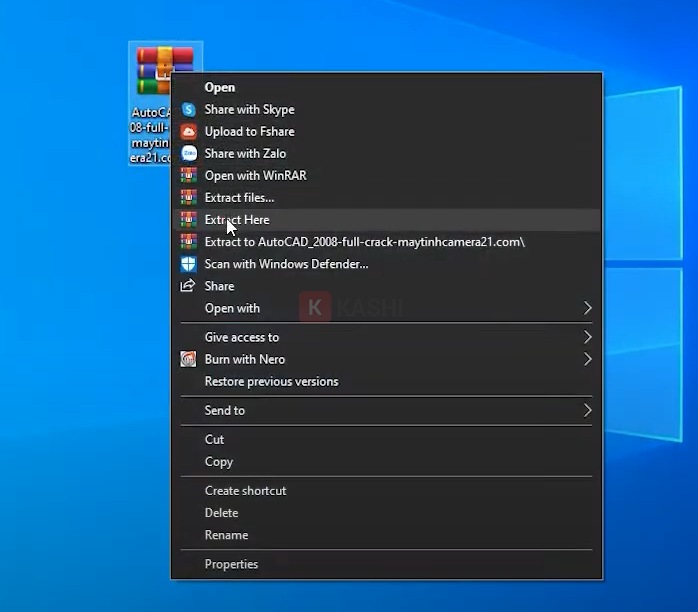This screenshot has height=612, width=698.
Task: Click the Skype icon in context menu
Action: click(189, 109)
